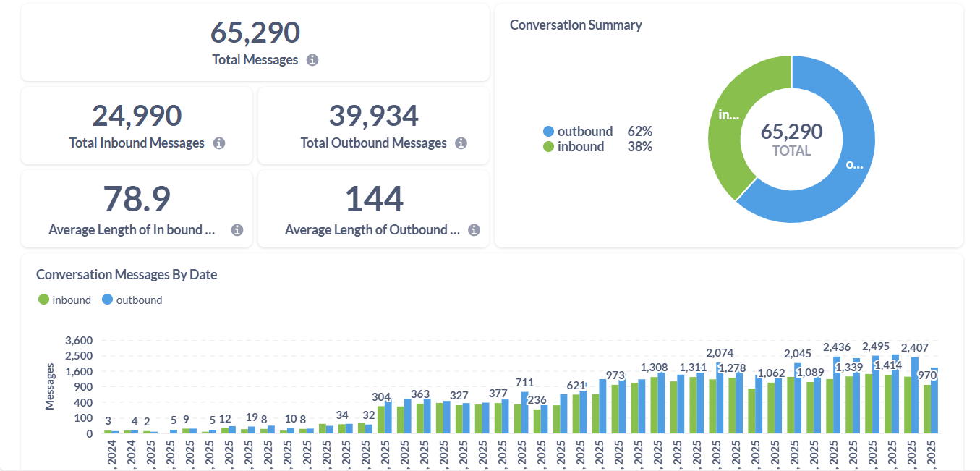Click the bar labeled 973
This screenshot has height=471, width=980.
[615, 409]
